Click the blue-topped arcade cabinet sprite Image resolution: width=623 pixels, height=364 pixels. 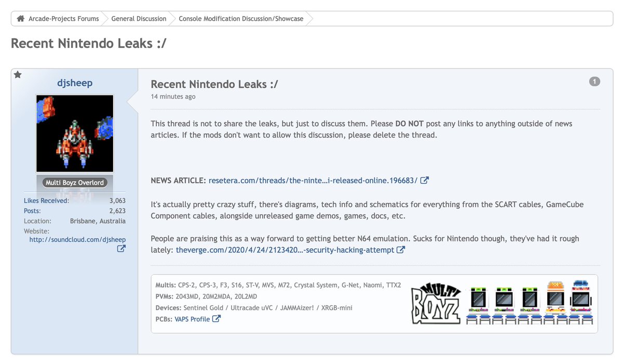(581, 303)
